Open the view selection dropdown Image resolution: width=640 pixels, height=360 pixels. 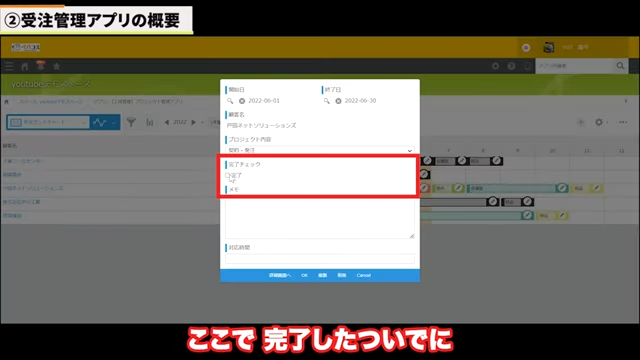[x=48, y=122]
